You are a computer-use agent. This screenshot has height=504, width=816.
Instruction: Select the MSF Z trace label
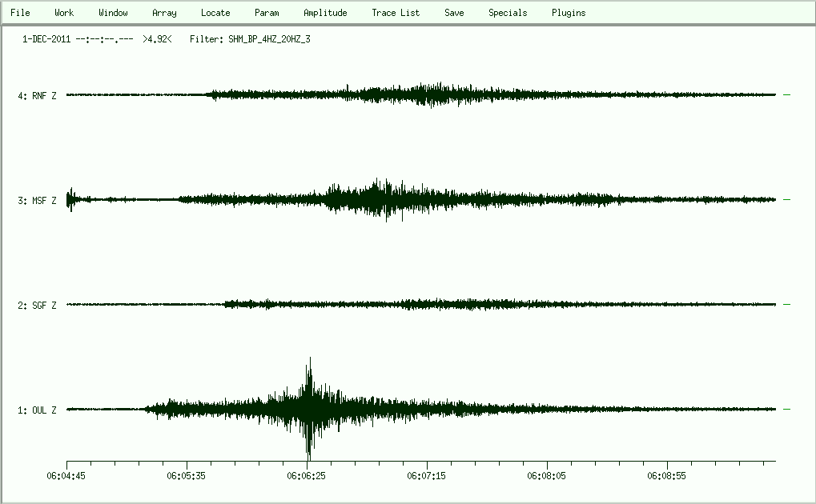click(37, 201)
